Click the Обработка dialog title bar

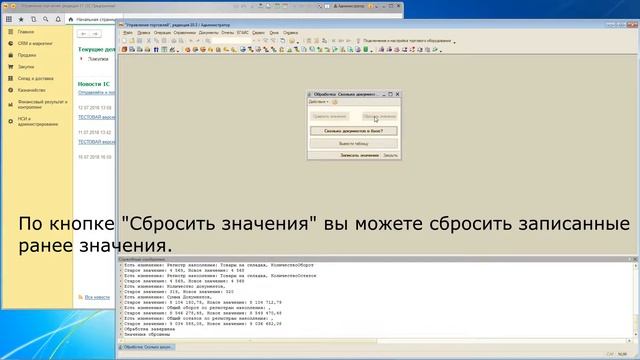tap(353, 94)
